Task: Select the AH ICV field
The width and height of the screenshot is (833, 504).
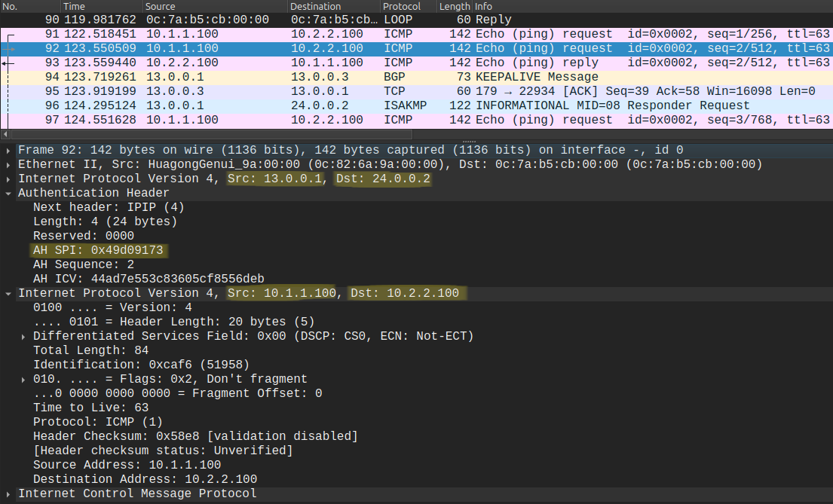Action: click(149, 279)
